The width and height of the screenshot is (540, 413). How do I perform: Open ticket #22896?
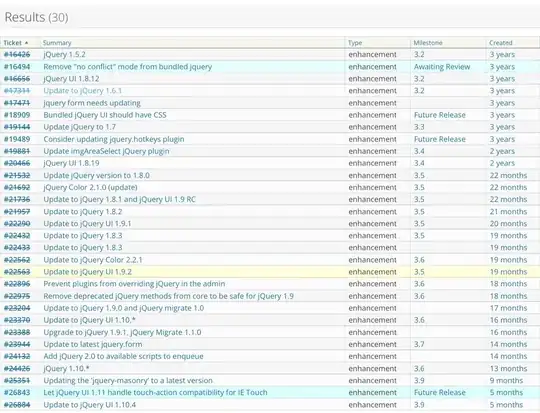(17, 284)
